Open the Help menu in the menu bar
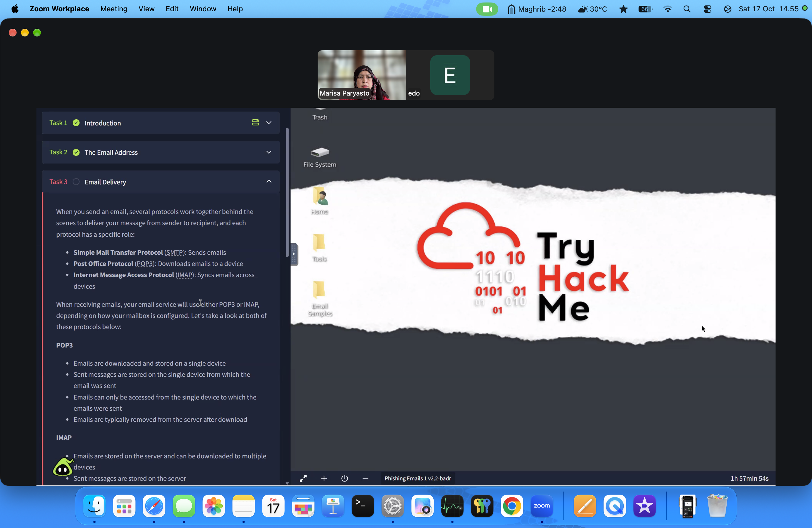 tap(235, 9)
